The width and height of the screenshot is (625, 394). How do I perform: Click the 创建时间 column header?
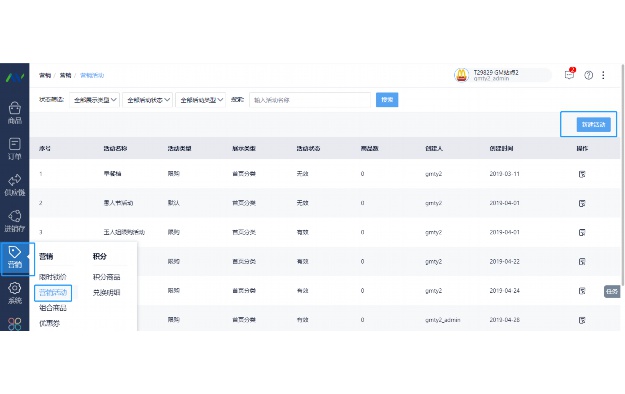tap(501, 148)
